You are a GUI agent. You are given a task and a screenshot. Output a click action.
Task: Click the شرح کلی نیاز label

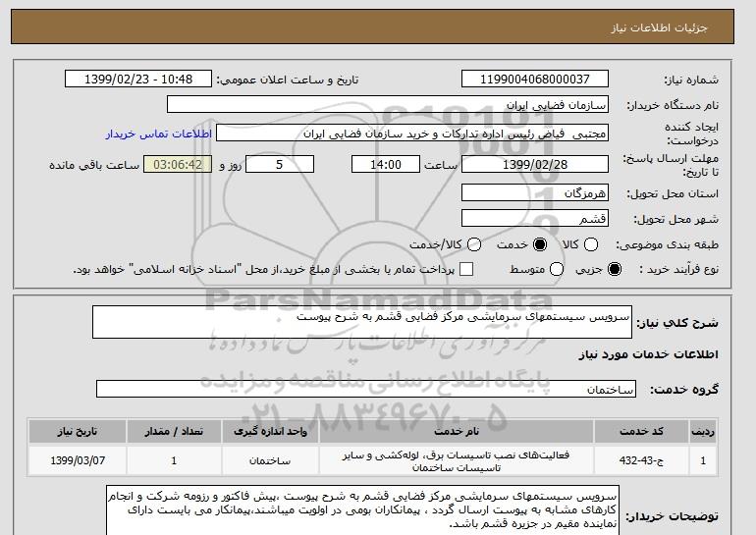[x=677, y=323]
